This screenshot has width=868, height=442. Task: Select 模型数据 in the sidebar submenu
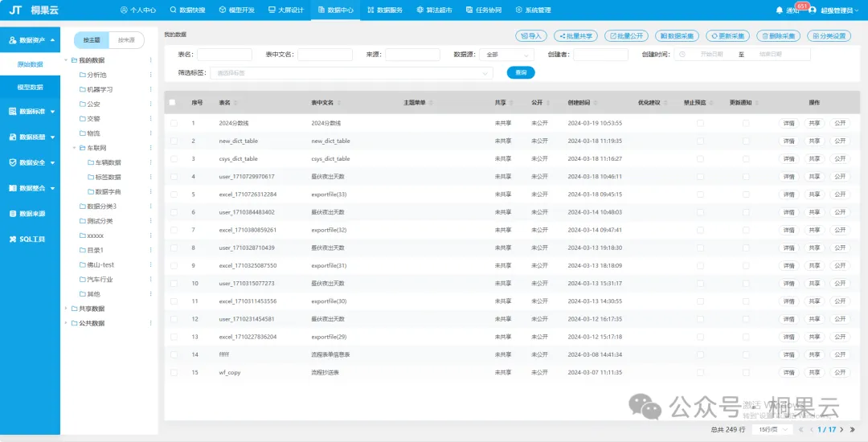pyautogui.click(x=30, y=87)
